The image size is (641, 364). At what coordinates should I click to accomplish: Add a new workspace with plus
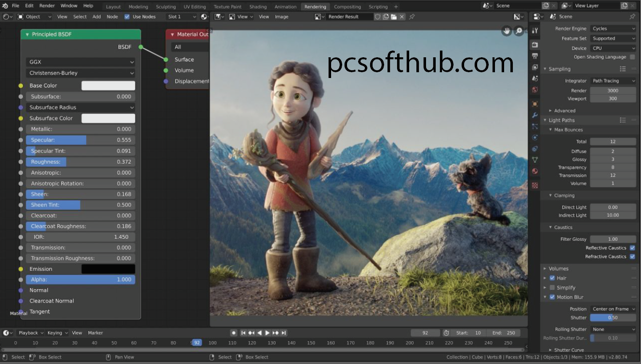click(396, 7)
